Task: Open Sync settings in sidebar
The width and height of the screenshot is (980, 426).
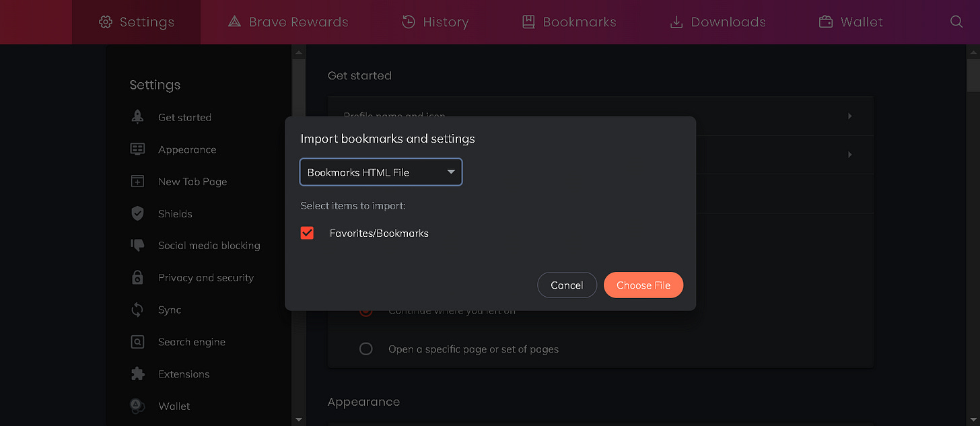Action: tap(170, 310)
